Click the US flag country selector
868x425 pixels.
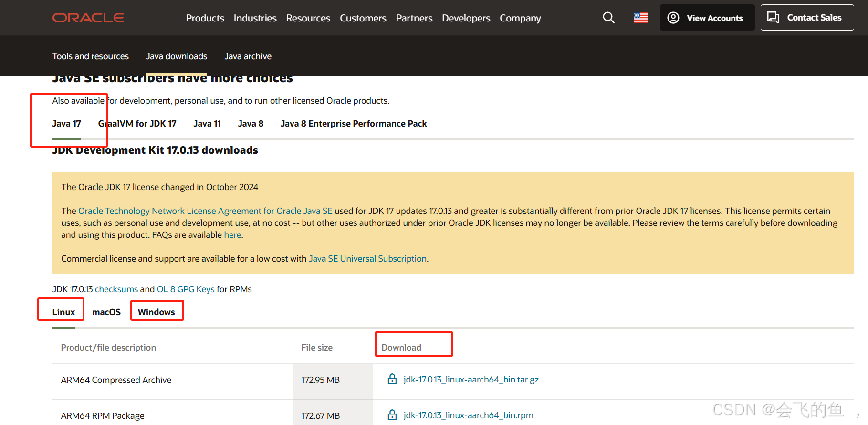click(x=640, y=18)
